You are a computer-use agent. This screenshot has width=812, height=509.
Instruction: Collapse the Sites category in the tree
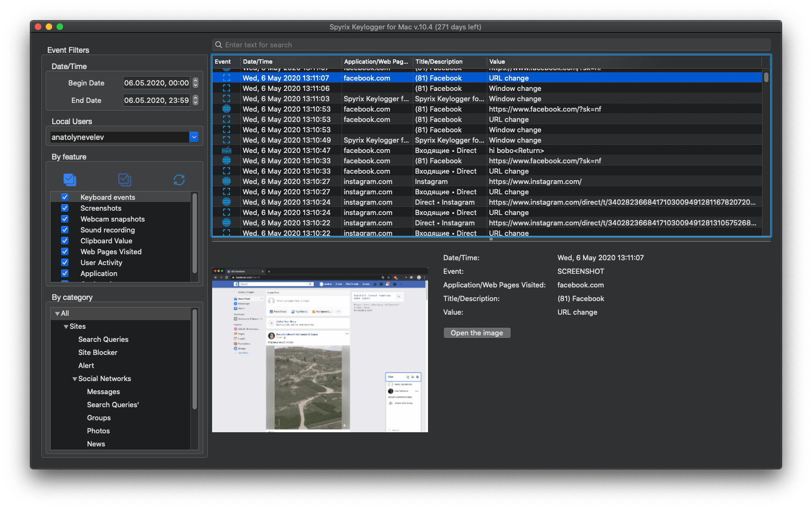coord(66,326)
